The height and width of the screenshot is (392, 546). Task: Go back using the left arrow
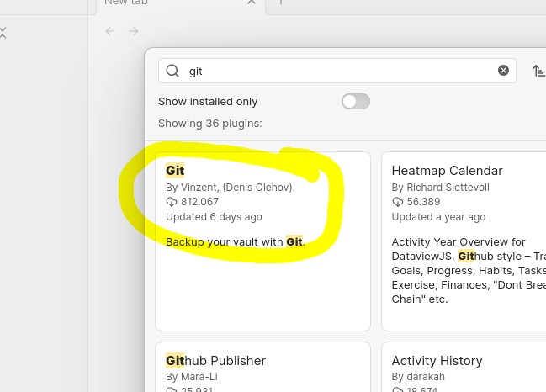[x=110, y=31]
